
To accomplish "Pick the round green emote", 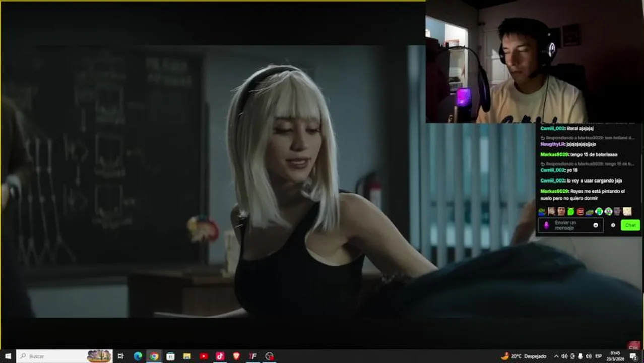I will tap(571, 212).
